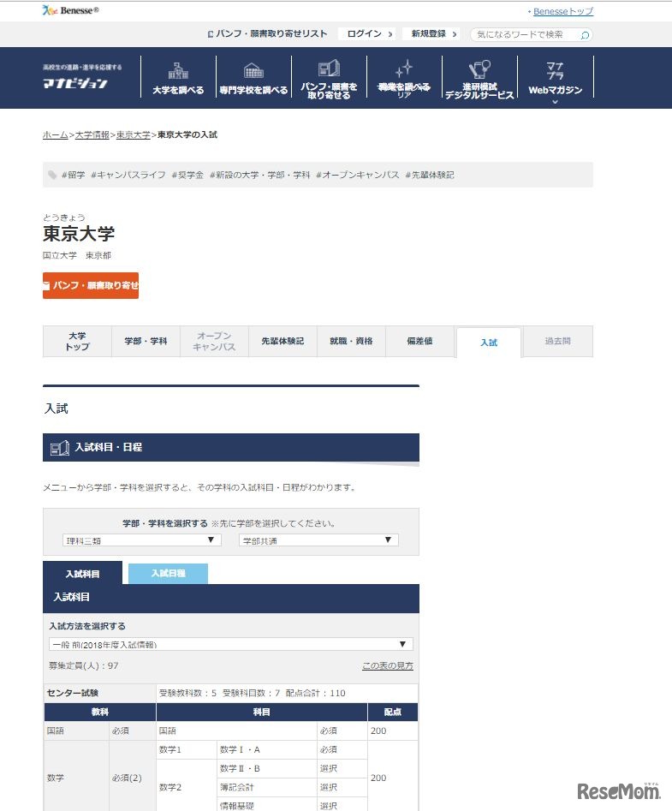
Task: Select the 入試日程 sub-tab
Action: click(168, 574)
